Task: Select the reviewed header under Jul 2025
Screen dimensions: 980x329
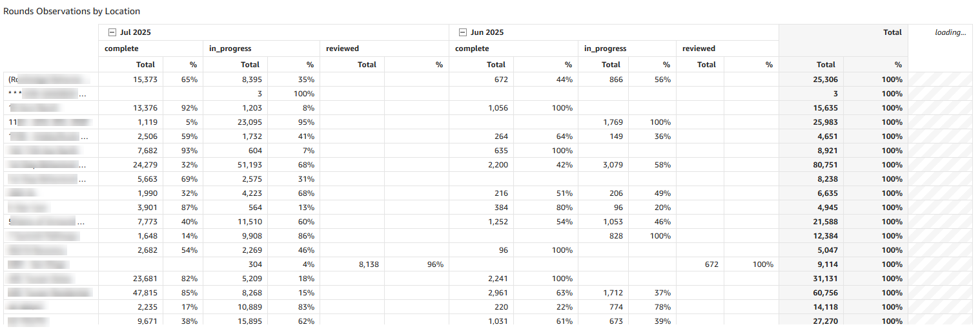Action: (x=342, y=48)
